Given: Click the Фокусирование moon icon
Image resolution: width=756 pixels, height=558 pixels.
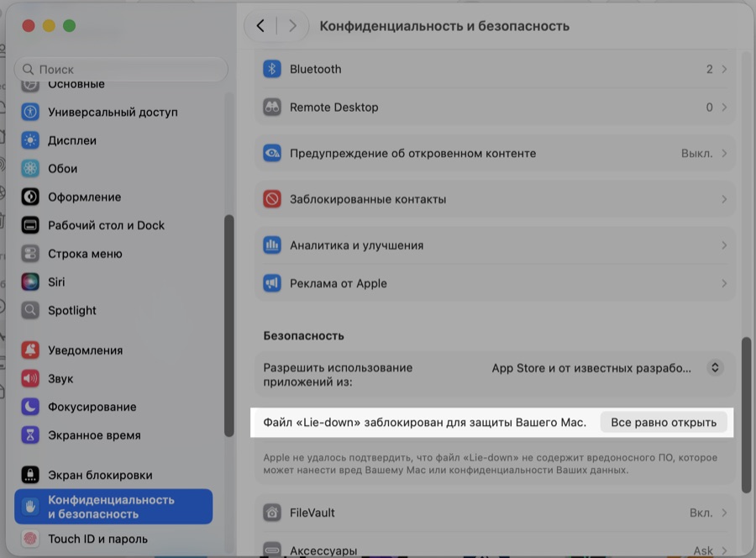Looking at the screenshot, I should point(30,407).
